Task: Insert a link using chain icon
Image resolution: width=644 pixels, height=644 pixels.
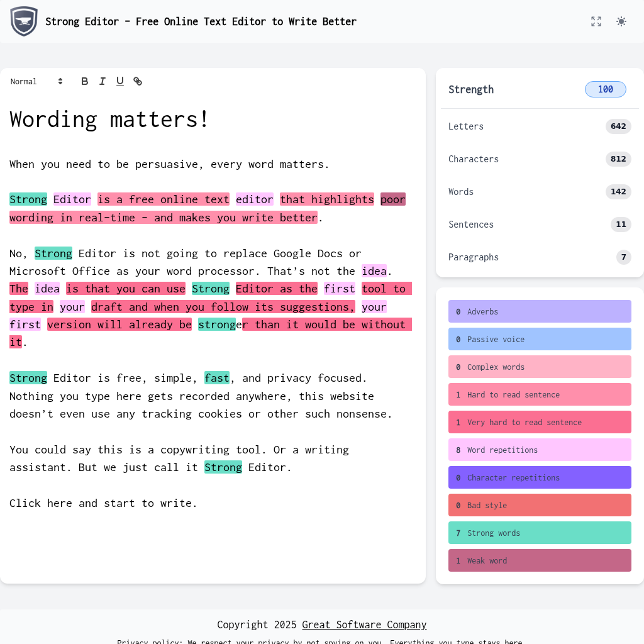Action: (138, 81)
